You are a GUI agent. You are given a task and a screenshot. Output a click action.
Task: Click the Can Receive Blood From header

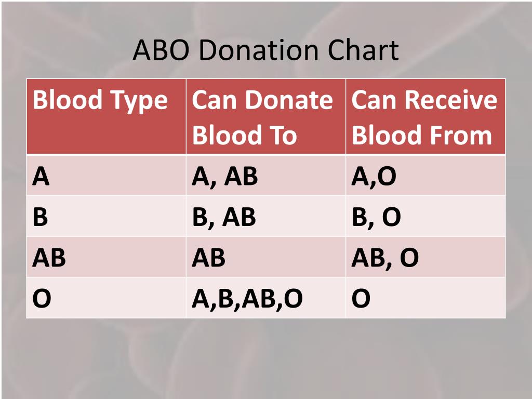(425, 117)
